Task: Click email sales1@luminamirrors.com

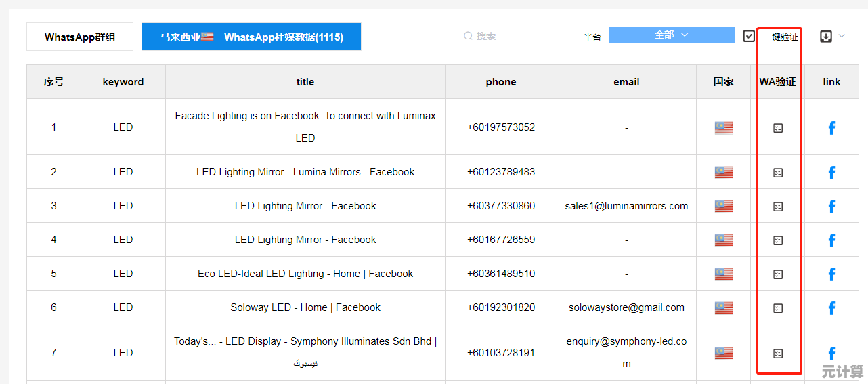Action: (626, 206)
